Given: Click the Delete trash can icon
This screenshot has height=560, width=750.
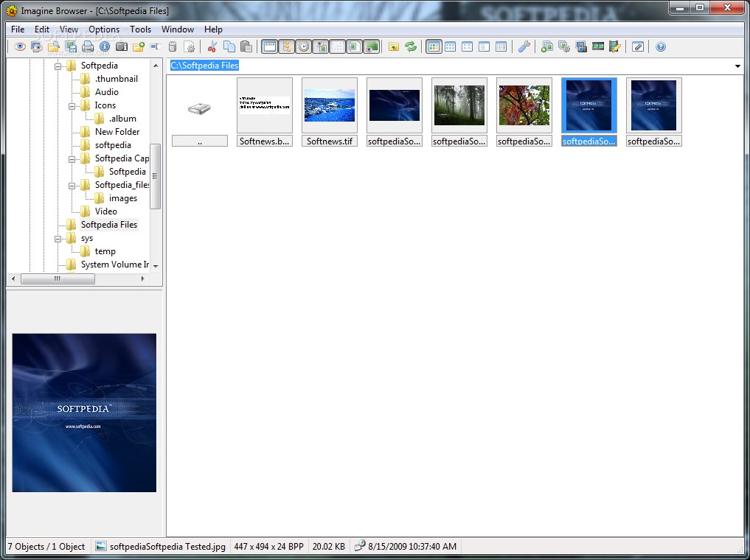Looking at the screenshot, I should point(173,47).
